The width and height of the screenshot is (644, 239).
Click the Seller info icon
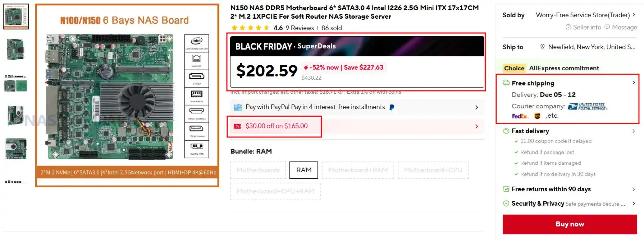568,27
